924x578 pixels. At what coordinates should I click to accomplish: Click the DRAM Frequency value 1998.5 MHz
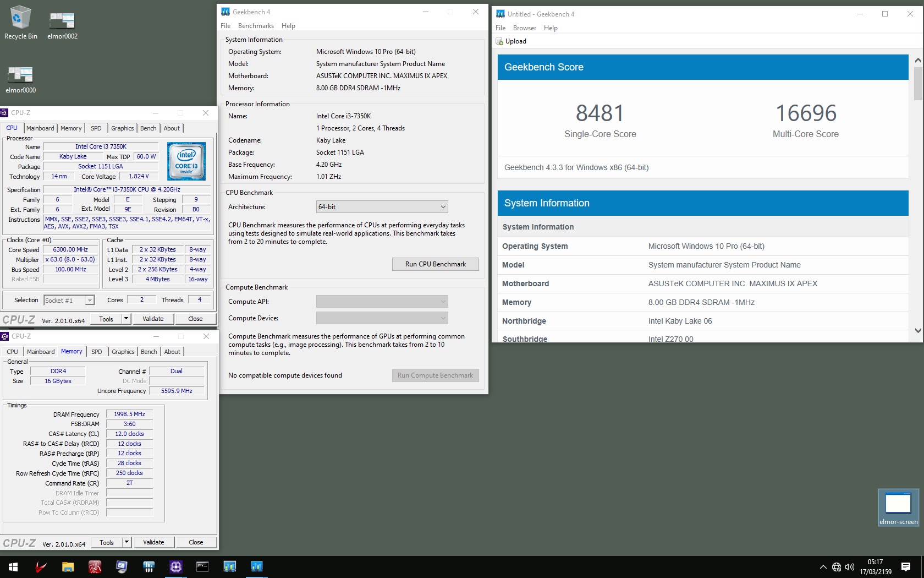(x=129, y=414)
